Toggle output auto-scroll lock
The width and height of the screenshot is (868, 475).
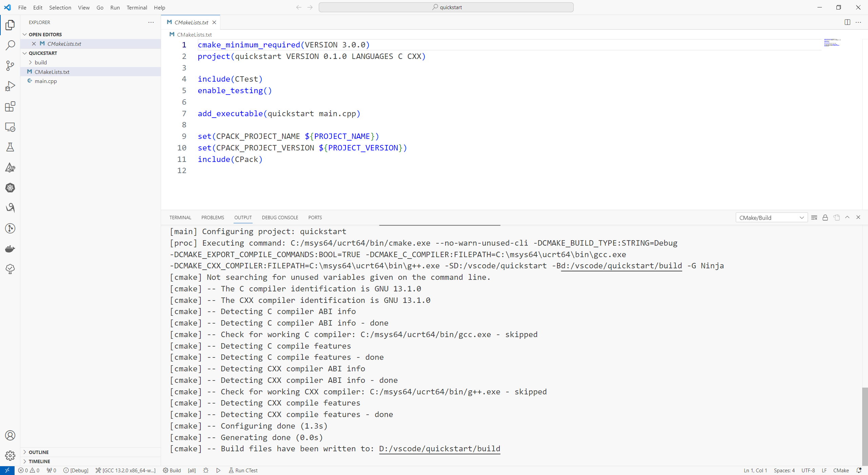pos(825,218)
